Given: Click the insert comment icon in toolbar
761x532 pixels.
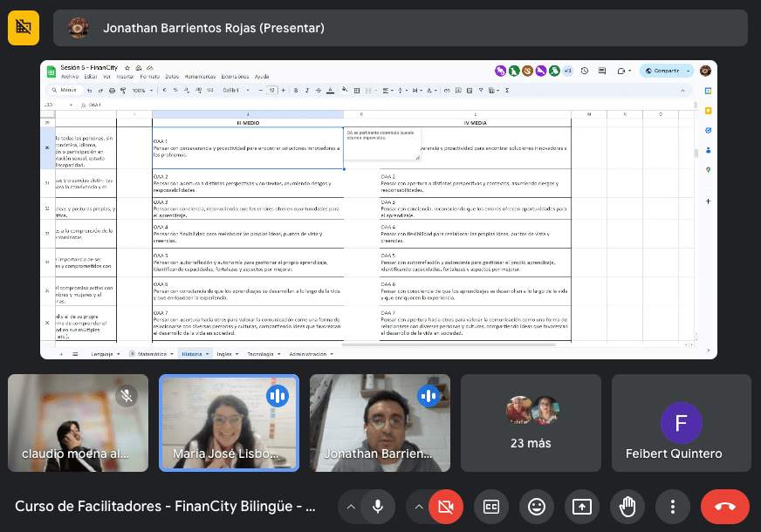Looking at the screenshot, I should (x=458, y=91).
